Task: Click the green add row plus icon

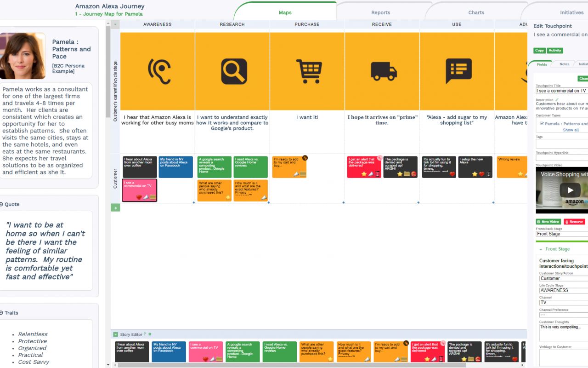Action: coord(115,208)
